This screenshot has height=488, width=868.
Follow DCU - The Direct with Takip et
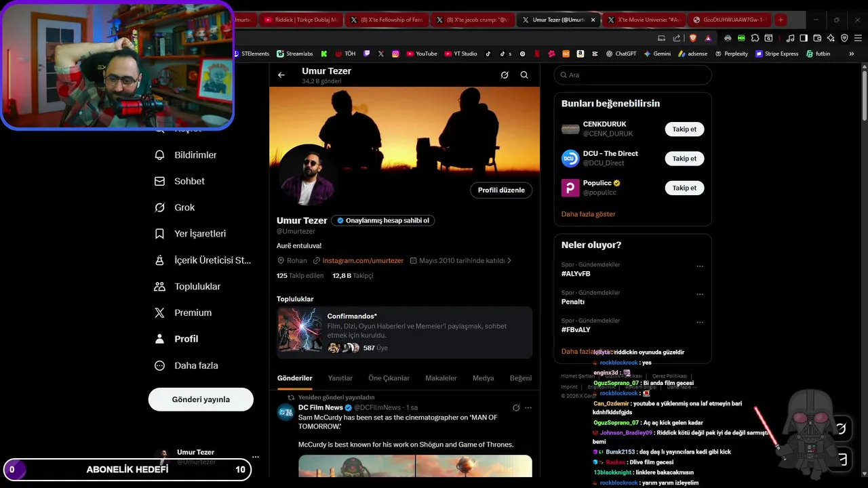coord(684,159)
